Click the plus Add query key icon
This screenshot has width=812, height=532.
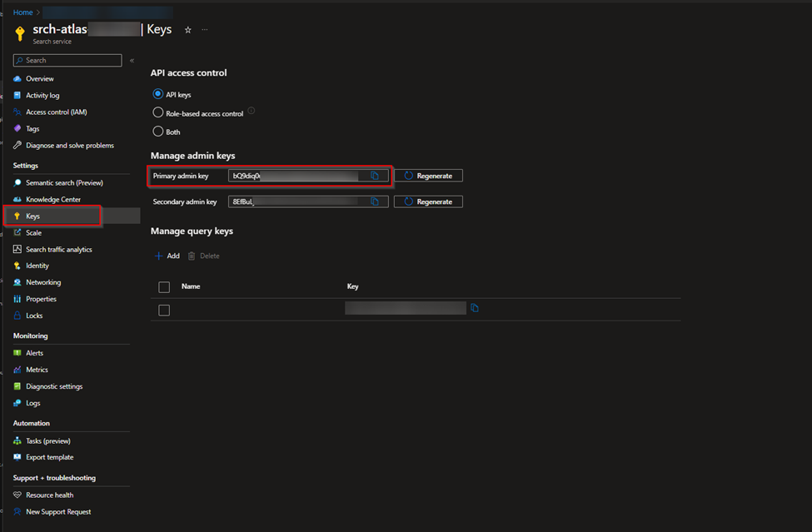pyautogui.click(x=158, y=256)
